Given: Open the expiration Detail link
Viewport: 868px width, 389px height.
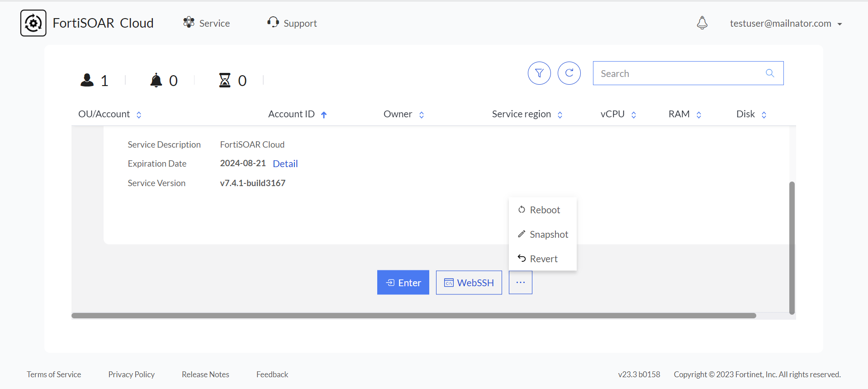Looking at the screenshot, I should (285, 163).
